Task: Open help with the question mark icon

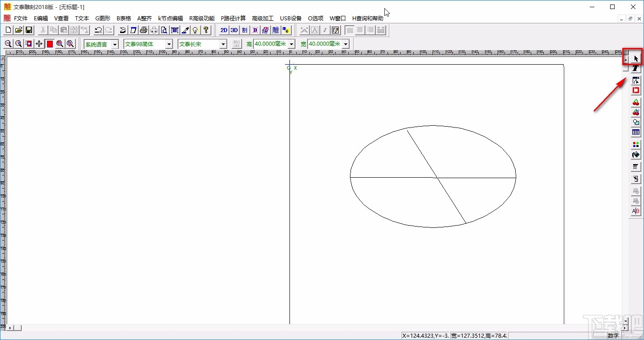Action: click(206, 30)
